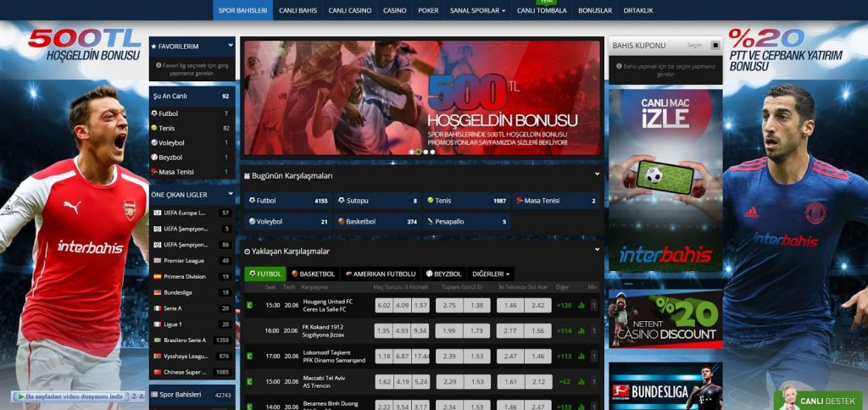
Task: Click the Voleybol ball icon in live list
Action: (x=154, y=143)
